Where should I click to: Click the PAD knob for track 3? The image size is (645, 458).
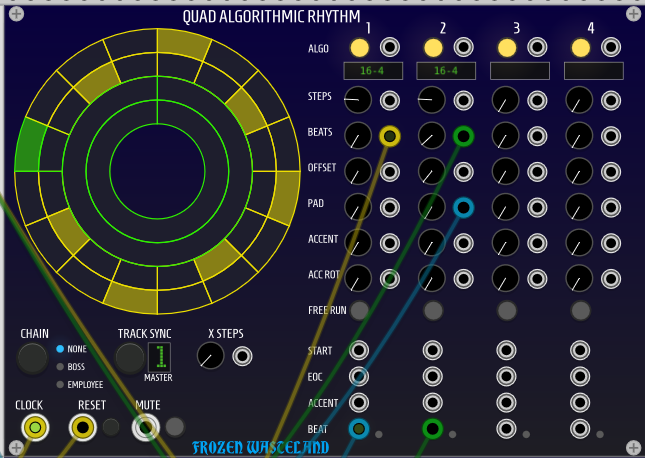coord(506,207)
